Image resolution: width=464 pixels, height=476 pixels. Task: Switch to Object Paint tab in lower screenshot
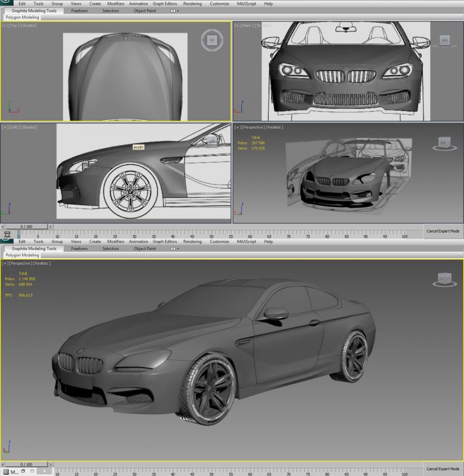[145, 248]
